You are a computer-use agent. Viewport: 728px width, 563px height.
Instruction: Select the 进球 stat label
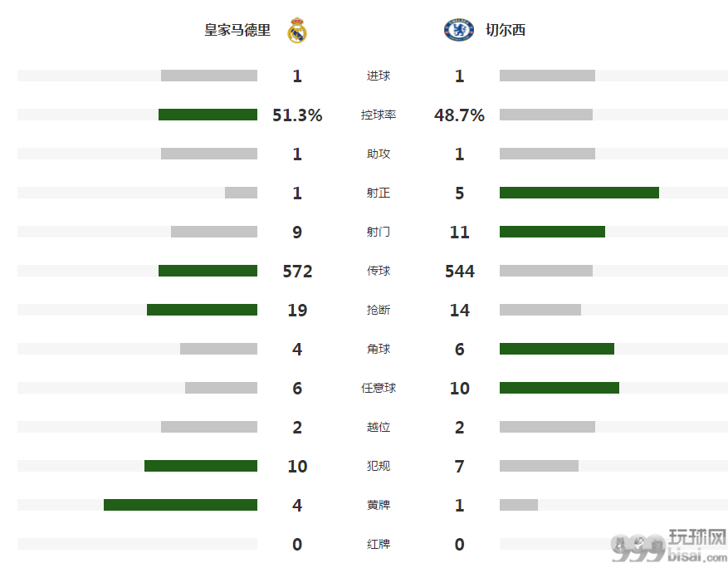(379, 76)
